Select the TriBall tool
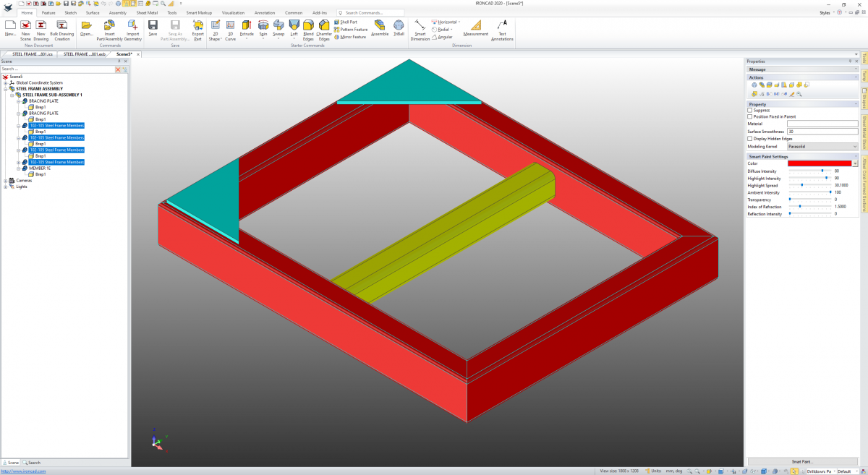Viewport: 868px width, 475px height. [x=399, y=28]
